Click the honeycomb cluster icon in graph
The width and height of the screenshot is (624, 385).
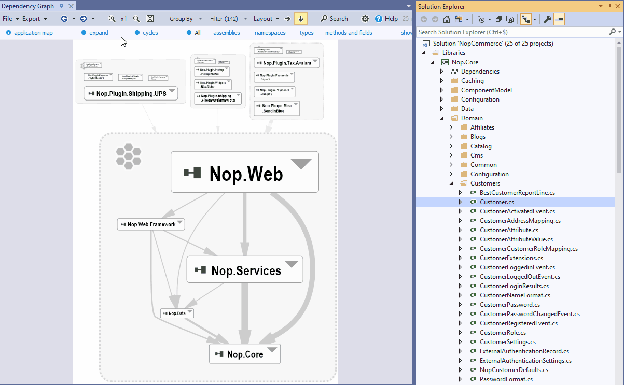129,156
